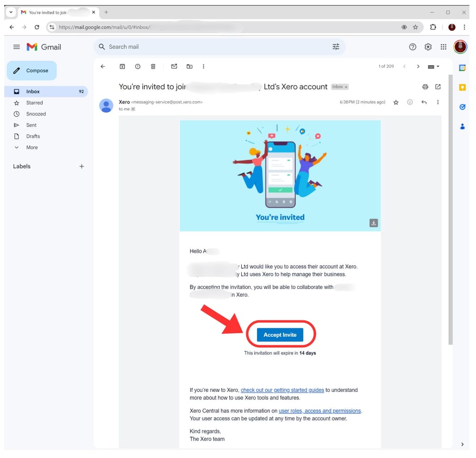This screenshot has width=476, height=458.
Task: Star this Xero invitation message
Action: tap(396, 102)
